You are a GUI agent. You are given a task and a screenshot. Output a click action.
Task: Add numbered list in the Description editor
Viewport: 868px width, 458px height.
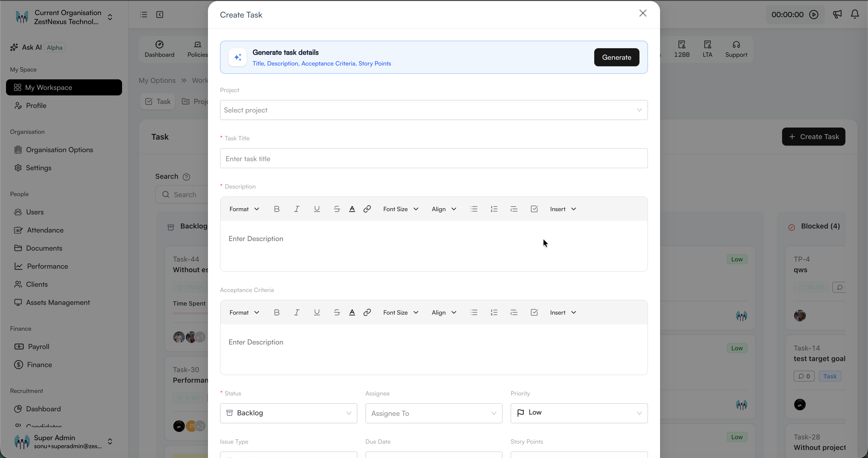click(x=494, y=209)
